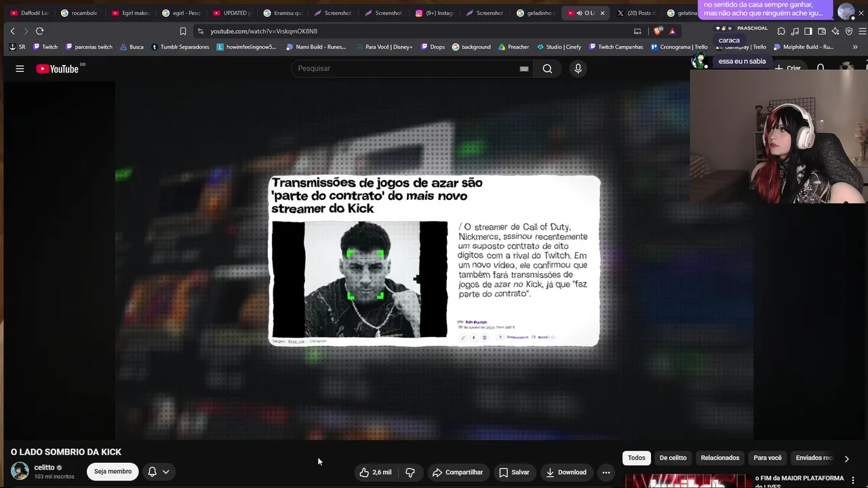
Task: Open the Para Você | Disney+ bookmark
Action: tap(384, 47)
